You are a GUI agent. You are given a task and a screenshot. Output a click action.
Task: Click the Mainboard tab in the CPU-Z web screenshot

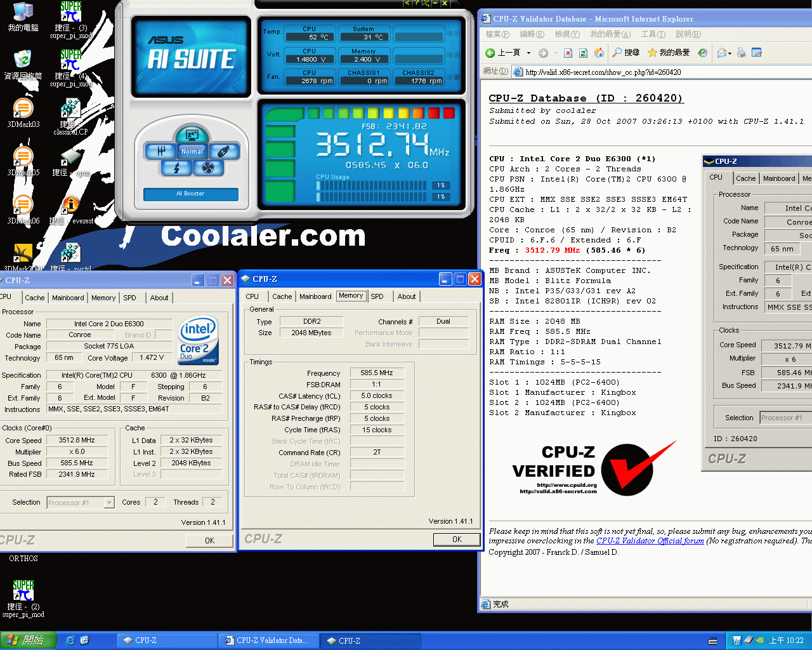click(x=779, y=178)
